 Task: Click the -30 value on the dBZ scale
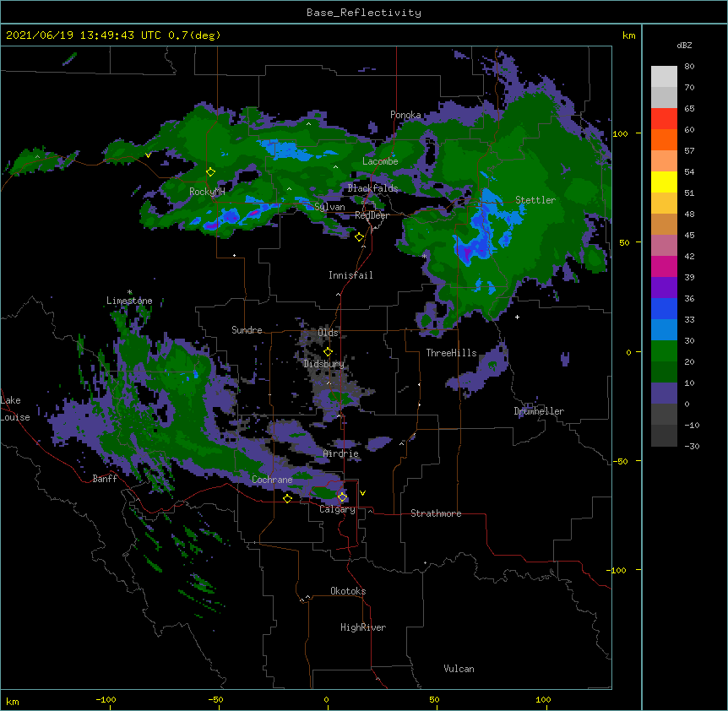(692, 447)
